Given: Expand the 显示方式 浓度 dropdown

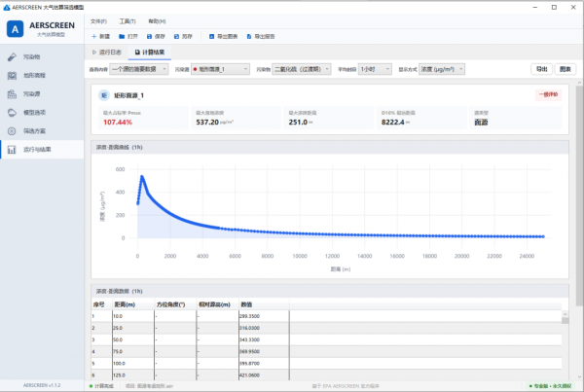Looking at the screenshot, I should [x=442, y=69].
